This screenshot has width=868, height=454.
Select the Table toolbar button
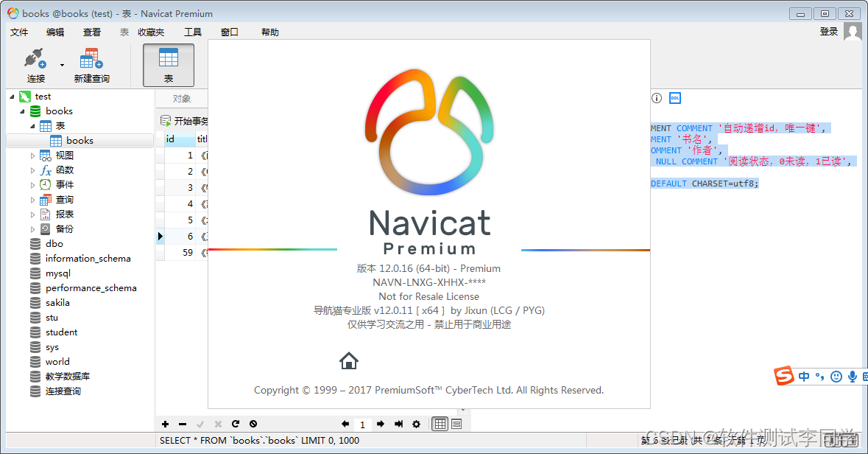tap(169, 65)
